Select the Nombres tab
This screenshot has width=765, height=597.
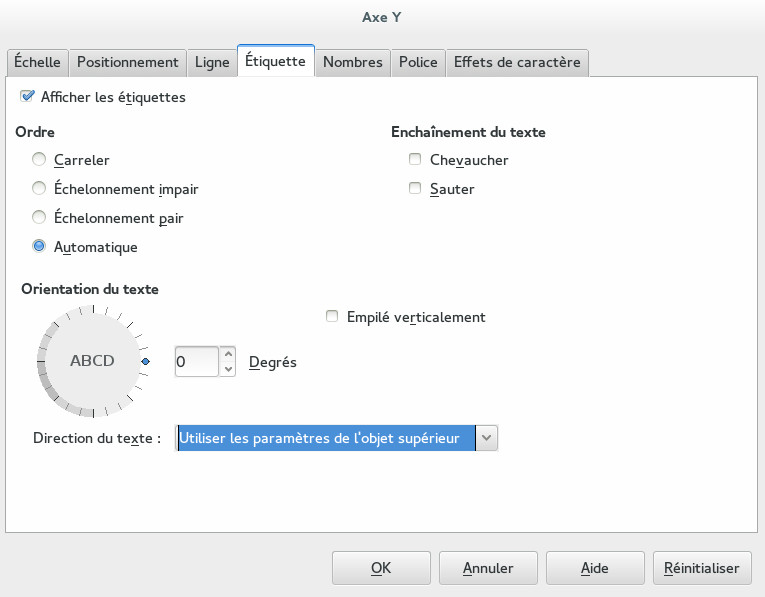[352, 62]
